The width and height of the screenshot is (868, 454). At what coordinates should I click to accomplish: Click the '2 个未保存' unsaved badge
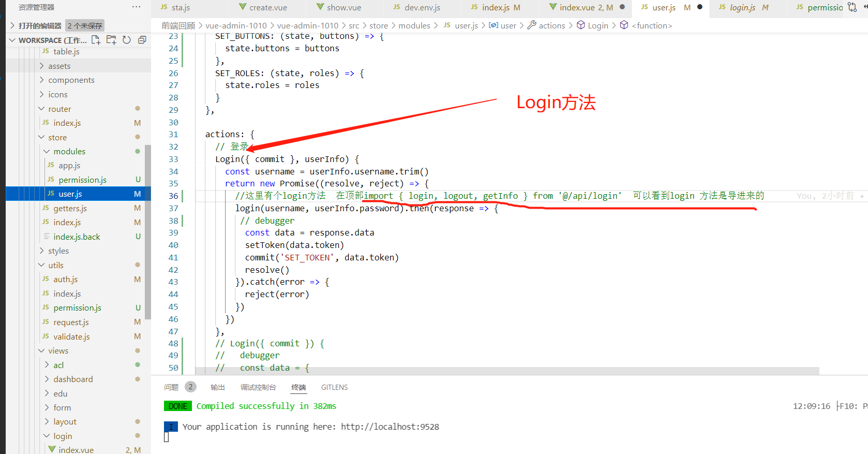pos(85,25)
